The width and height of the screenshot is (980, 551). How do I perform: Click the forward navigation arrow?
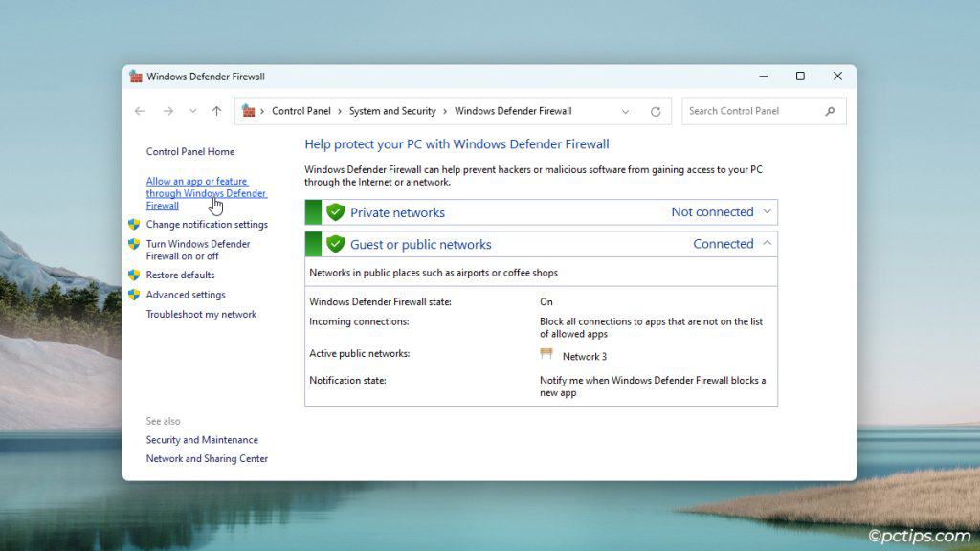[167, 111]
